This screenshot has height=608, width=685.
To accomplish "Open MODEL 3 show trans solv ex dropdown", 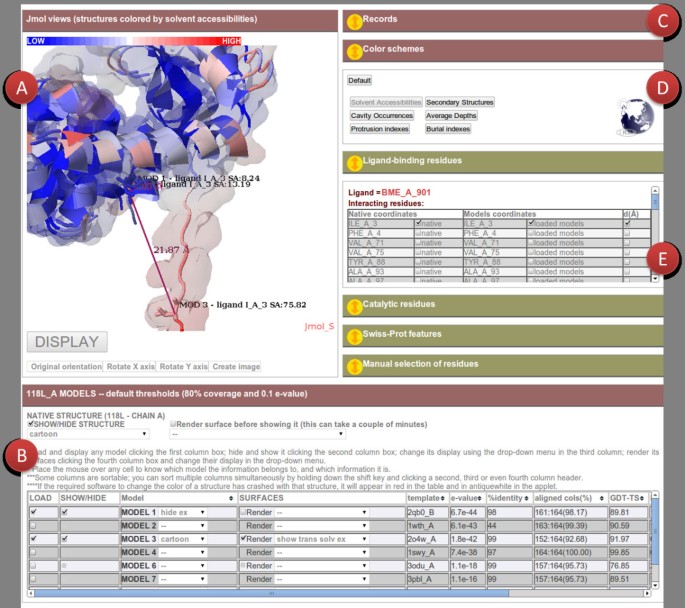I will click(x=322, y=538).
